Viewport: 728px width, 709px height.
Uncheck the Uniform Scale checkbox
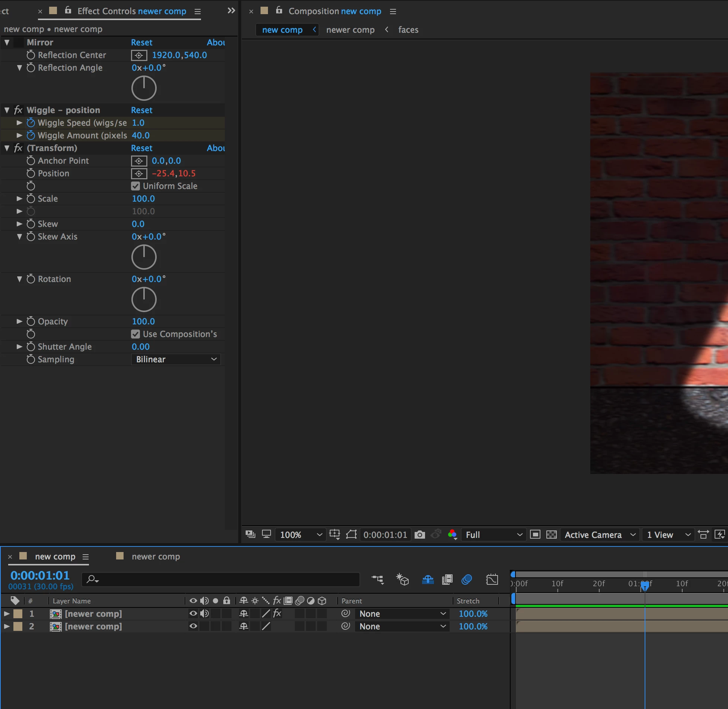coord(135,186)
